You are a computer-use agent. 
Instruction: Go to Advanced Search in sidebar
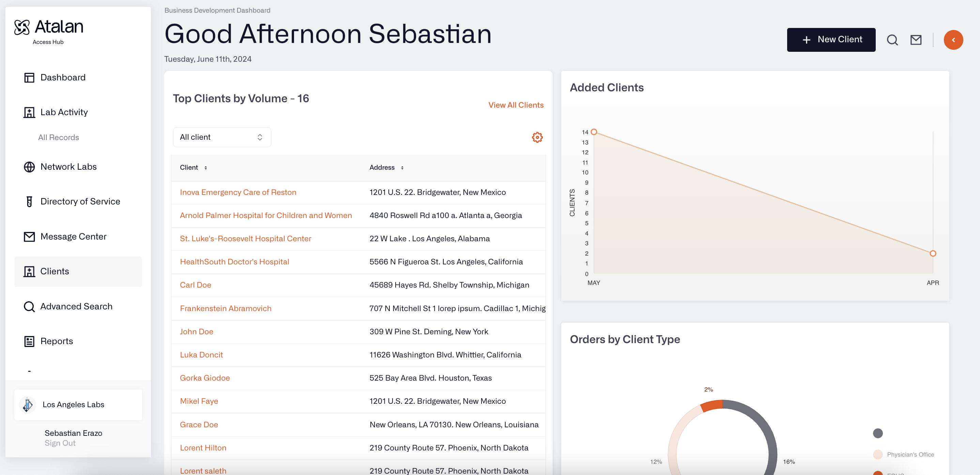point(76,307)
